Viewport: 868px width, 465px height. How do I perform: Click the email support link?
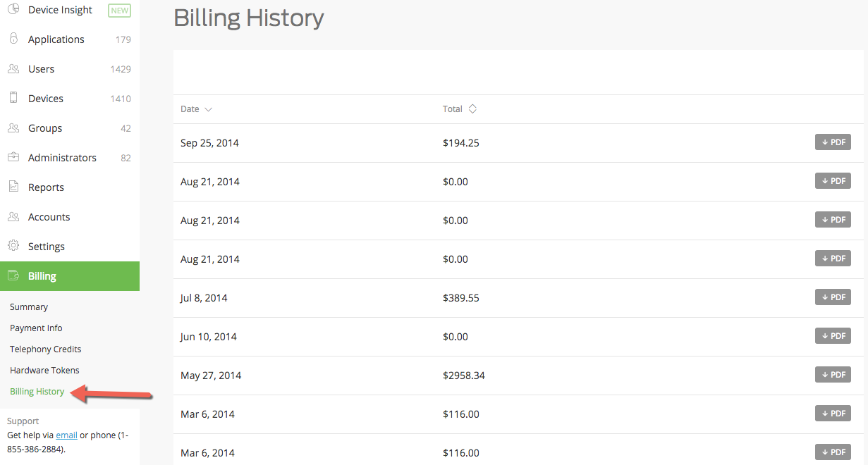click(x=66, y=435)
